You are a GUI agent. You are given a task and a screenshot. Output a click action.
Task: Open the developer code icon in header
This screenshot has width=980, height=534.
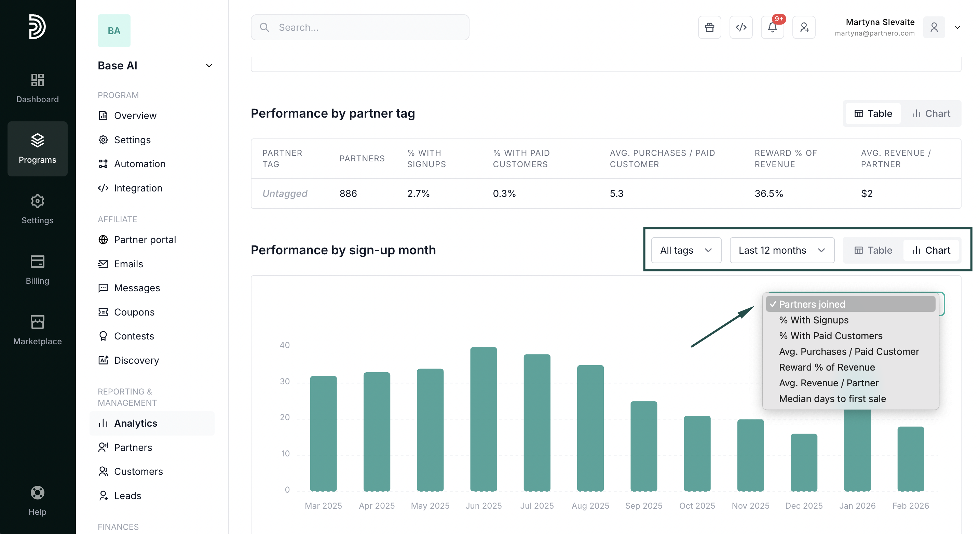[741, 27]
